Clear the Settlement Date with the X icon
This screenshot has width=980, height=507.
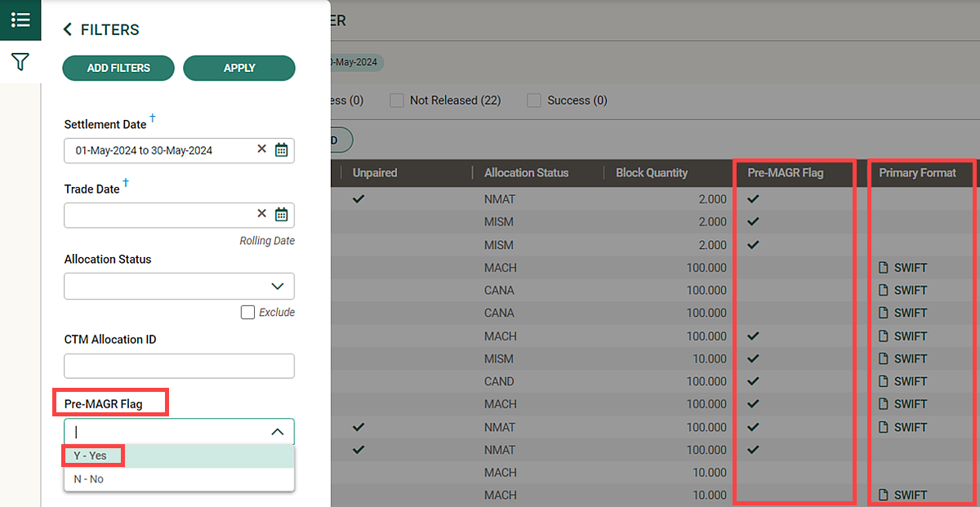tap(261, 150)
